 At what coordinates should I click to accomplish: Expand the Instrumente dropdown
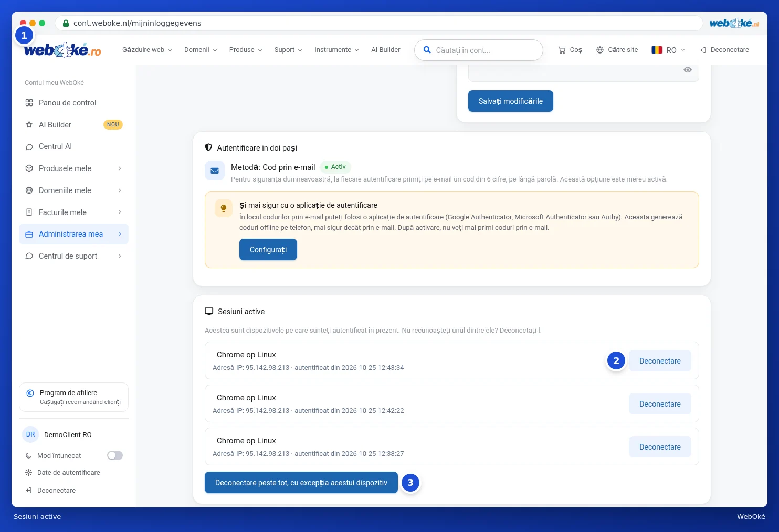coord(336,50)
